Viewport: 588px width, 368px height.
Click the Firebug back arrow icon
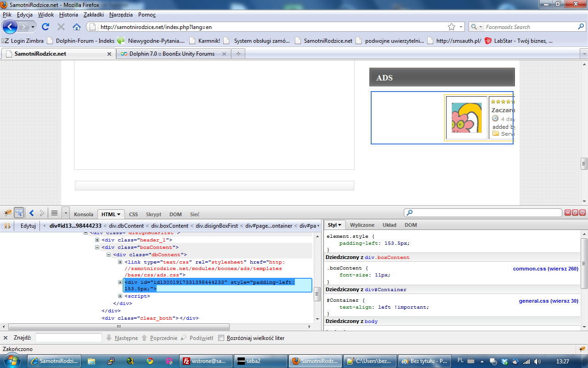32,213
